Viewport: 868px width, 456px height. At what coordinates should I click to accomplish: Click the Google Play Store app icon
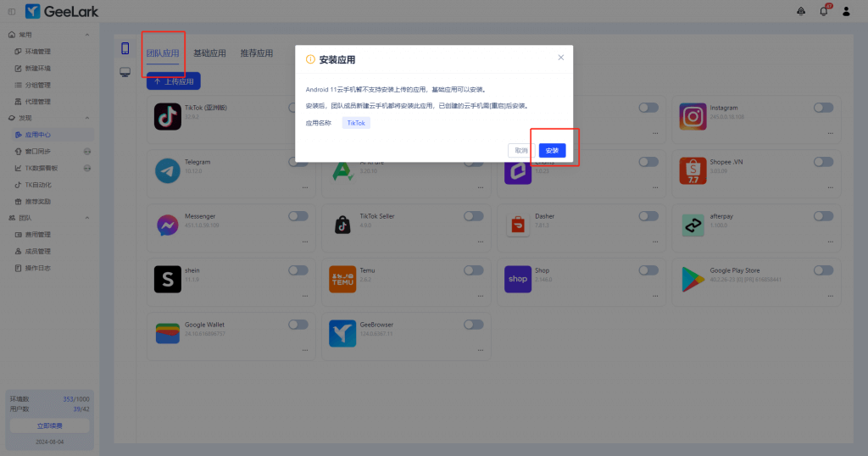point(693,279)
